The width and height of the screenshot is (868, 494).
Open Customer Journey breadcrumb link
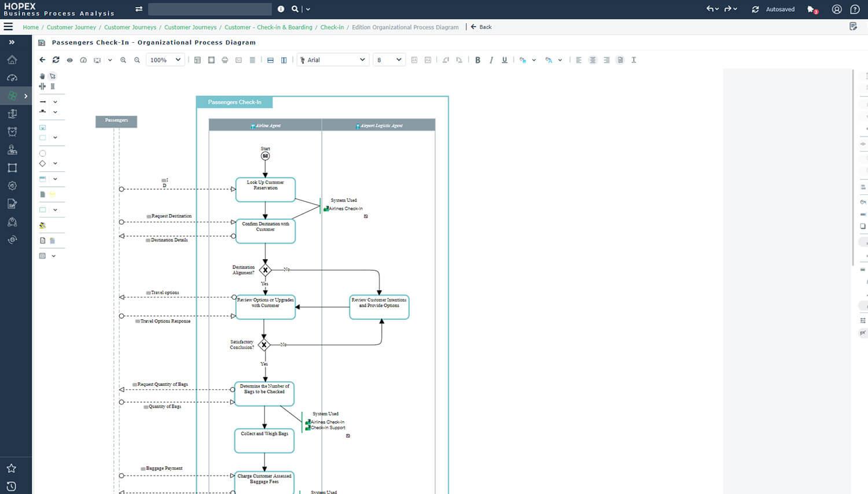71,27
